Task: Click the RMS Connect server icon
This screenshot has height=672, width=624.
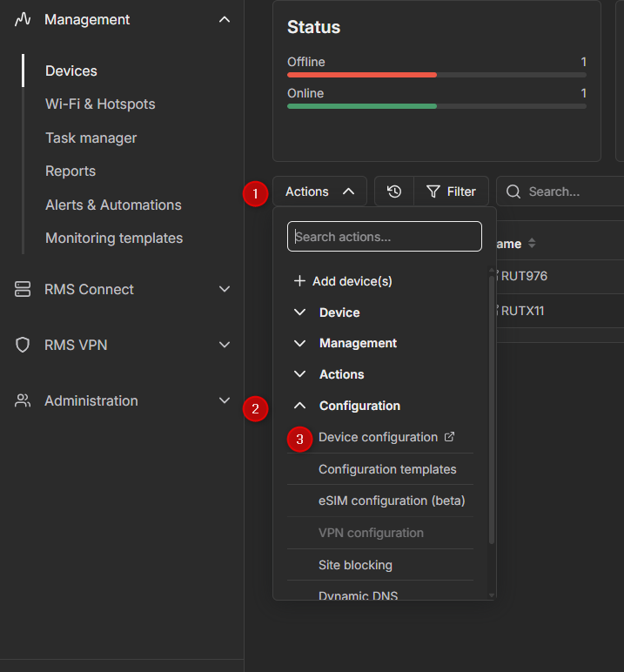Action: (x=23, y=289)
